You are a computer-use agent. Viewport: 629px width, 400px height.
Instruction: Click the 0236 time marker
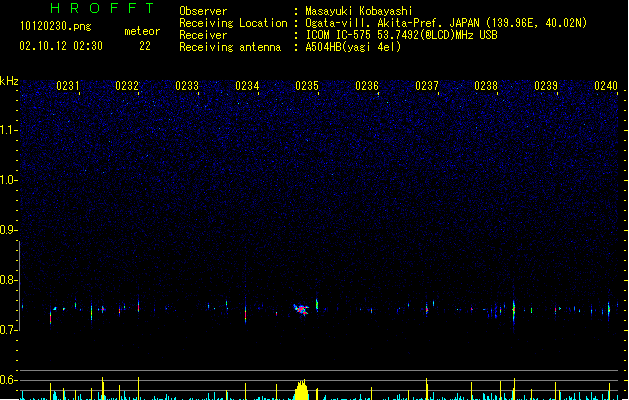point(367,86)
